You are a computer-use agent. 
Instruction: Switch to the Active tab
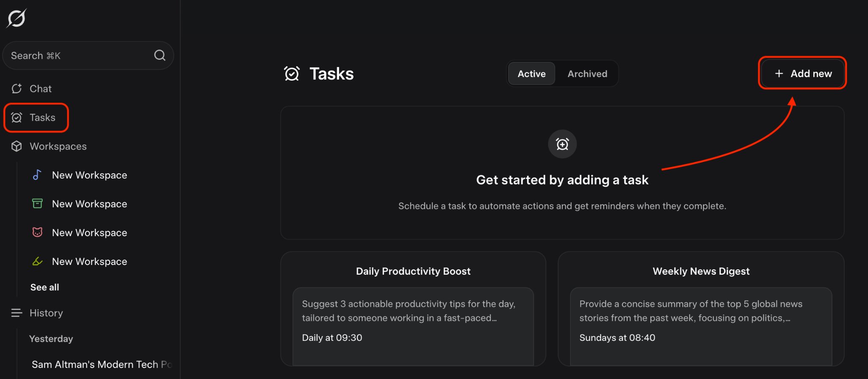click(531, 74)
